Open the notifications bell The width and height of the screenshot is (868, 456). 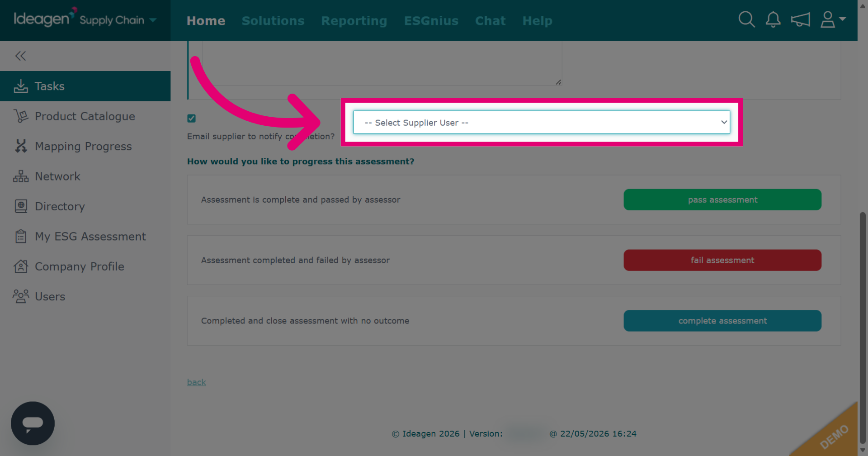tap(773, 19)
